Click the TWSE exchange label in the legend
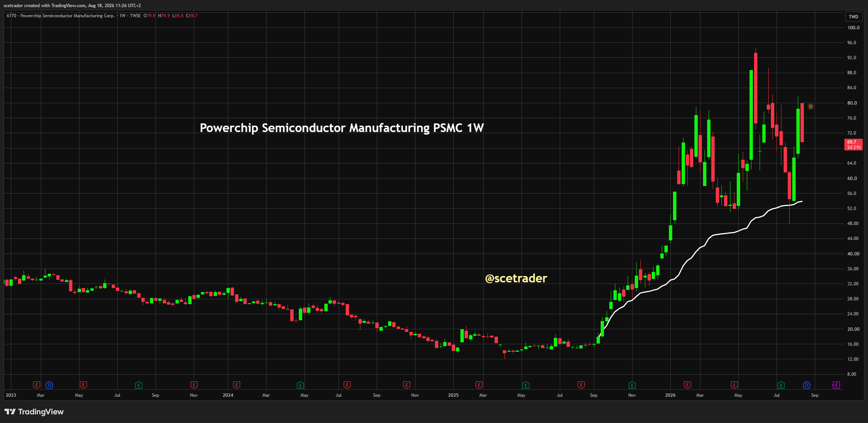 (x=135, y=16)
